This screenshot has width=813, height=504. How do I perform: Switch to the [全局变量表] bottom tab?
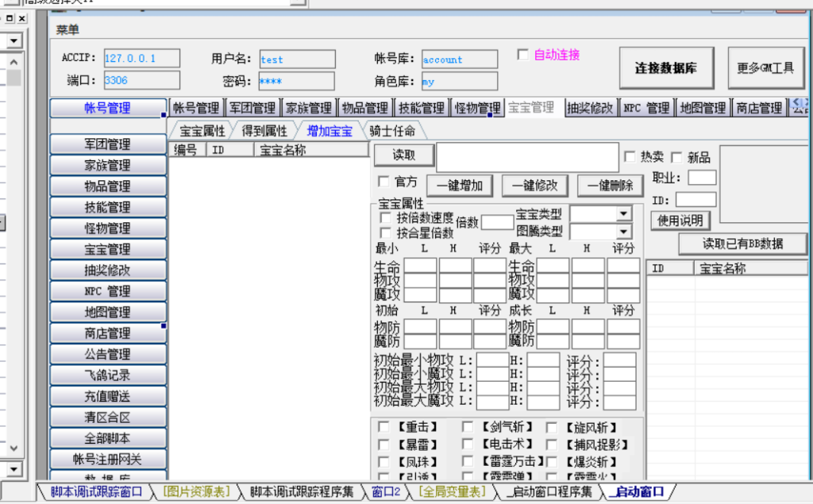[x=452, y=491]
